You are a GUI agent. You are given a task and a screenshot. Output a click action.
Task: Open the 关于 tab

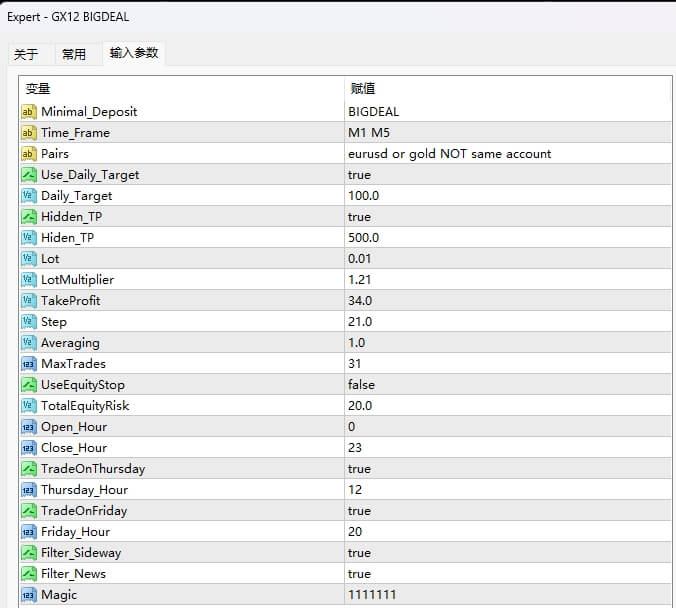tap(26, 54)
